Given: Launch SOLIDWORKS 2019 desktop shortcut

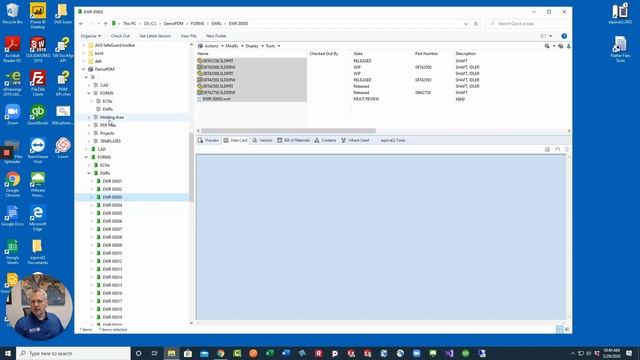Looking at the screenshot, I should tap(38, 49).
